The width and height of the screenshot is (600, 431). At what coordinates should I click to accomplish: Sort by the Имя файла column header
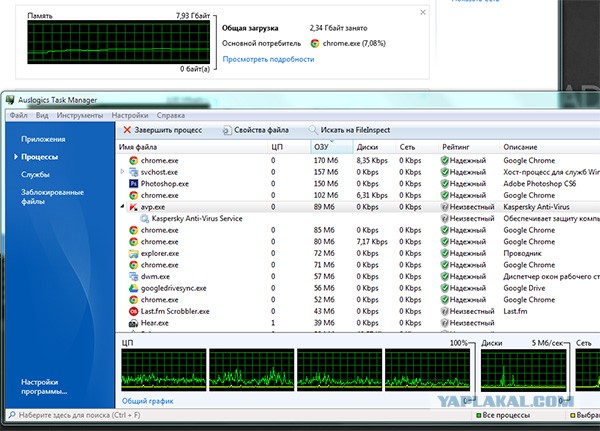pyautogui.click(x=191, y=147)
